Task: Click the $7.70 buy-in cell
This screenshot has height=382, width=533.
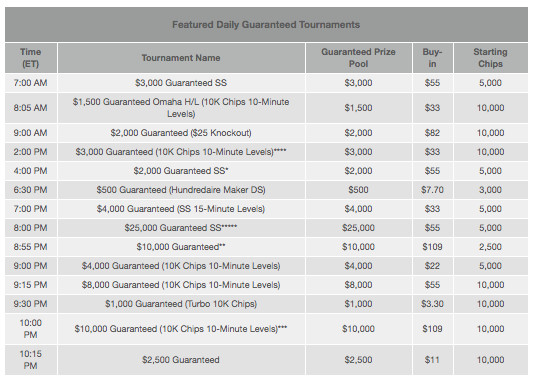Action: coord(432,190)
